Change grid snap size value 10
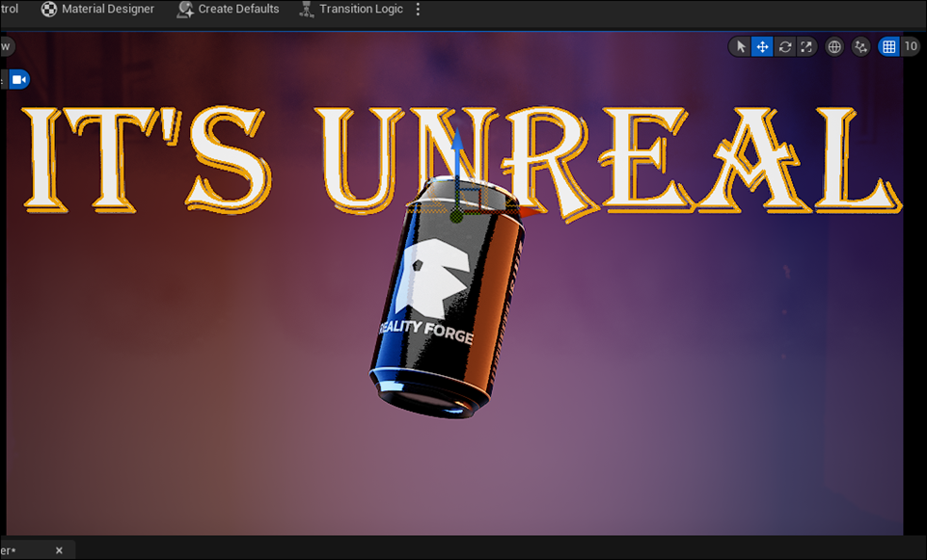Viewport: 927px width, 560px height. click(x=911, y=46)
